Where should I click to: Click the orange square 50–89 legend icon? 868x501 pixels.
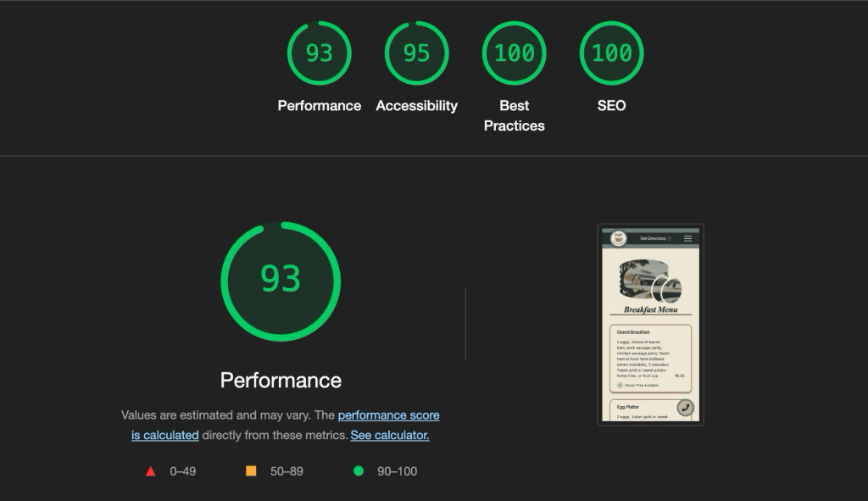click(x=251, y=470)
